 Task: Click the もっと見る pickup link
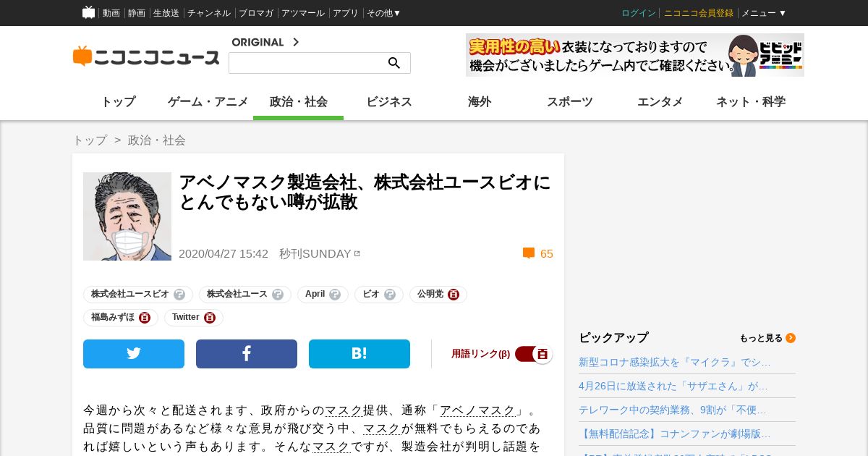point(761,338)
